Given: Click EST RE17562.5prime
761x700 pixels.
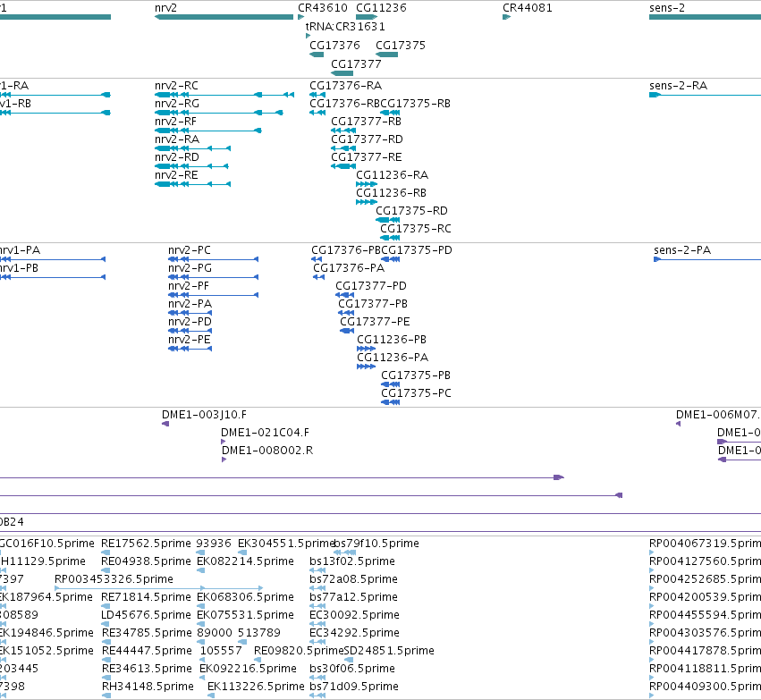Looking at the screenshot, I should [x=146, y=544].
